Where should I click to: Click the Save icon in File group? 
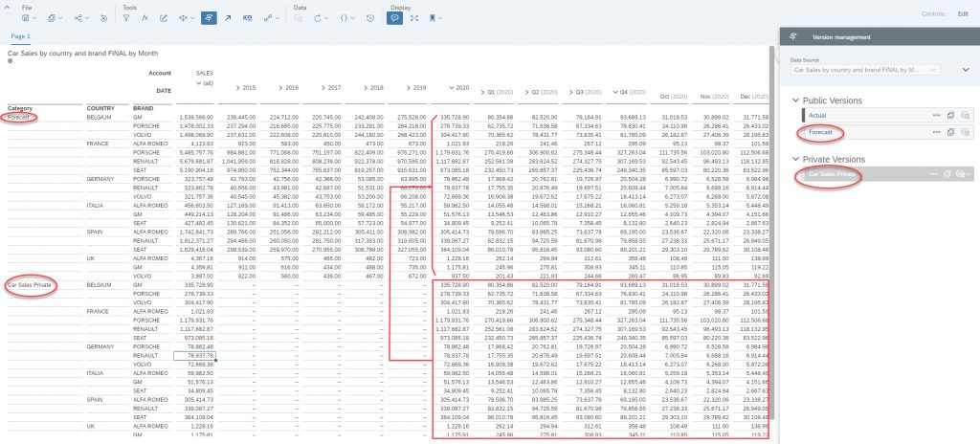coord(25,18)
